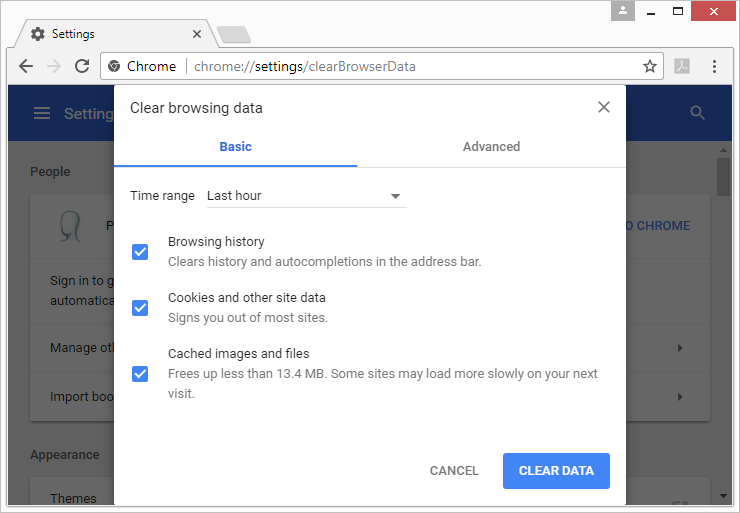Click the user profile icon in title bar
The width and height of the screenshot is (740, 513).
[623, 11]
